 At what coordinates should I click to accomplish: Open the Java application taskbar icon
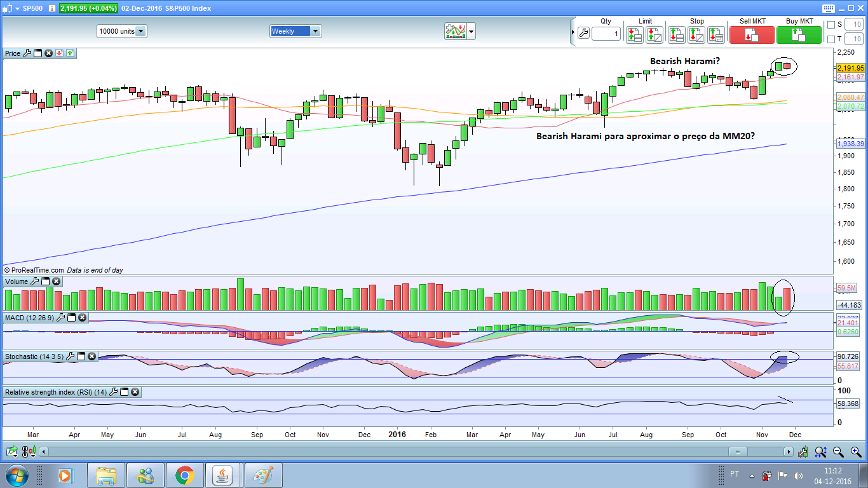point(224,475)
